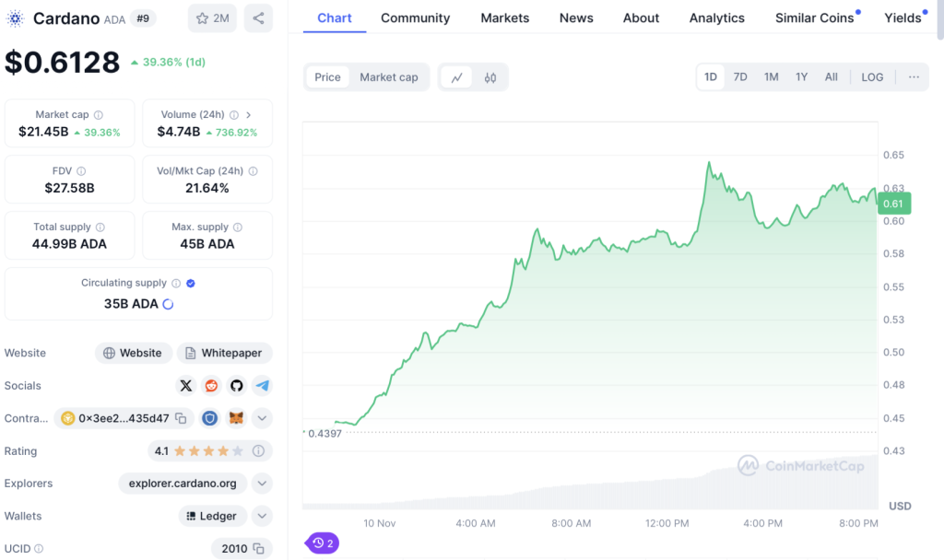
Task: Click the $0.6128 price value
Action: [x=63, y=62]
